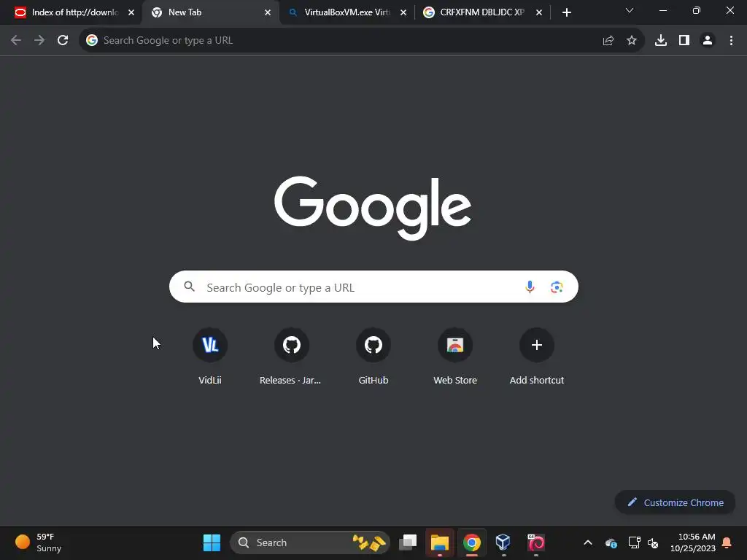
Task: Close the VirtualBoxVM.exe tab
Action: [403, 13]
